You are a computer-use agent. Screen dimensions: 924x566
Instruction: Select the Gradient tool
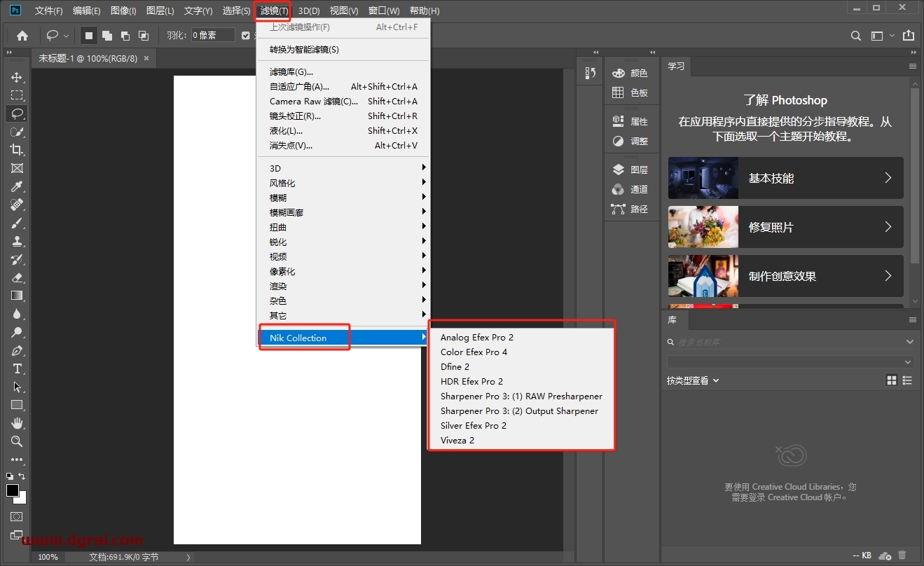pos(17,296)
